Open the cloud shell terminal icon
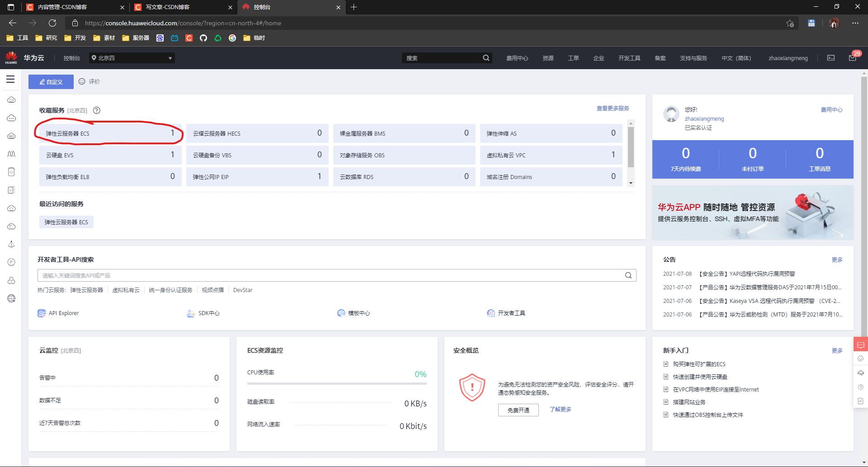Image resolution: width=868 pixels, height=467 pixels. (x=831, y=58)
